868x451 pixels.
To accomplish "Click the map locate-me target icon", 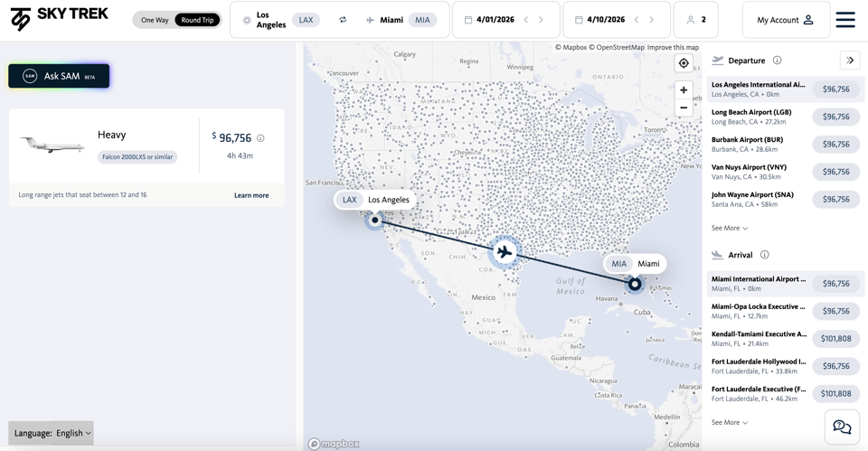I will pyautogui.click(x=684, y=63).
